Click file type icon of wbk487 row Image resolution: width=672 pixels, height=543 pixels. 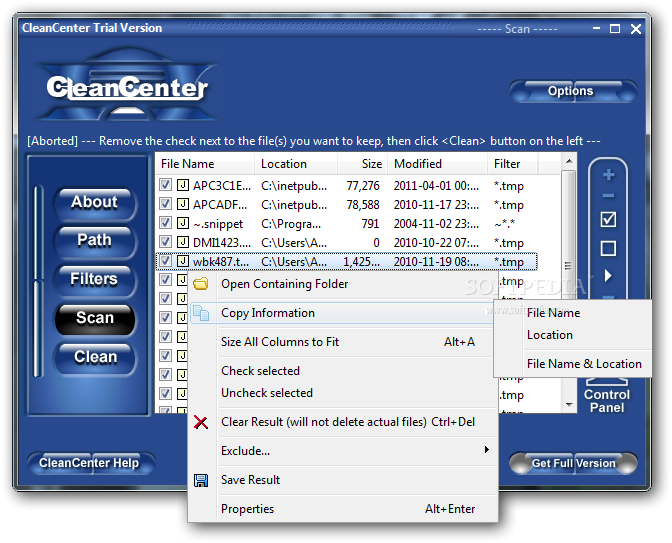pyautogui.click(x=183, y=261)
